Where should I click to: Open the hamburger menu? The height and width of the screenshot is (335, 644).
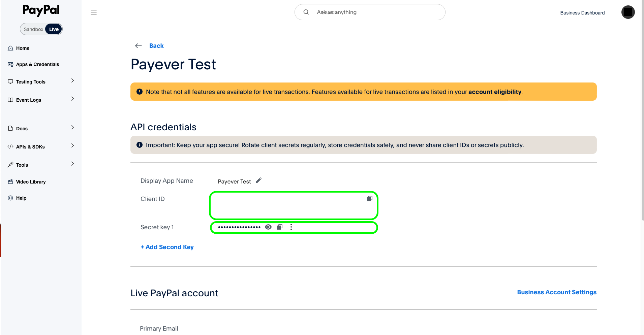tap(94, 12)
